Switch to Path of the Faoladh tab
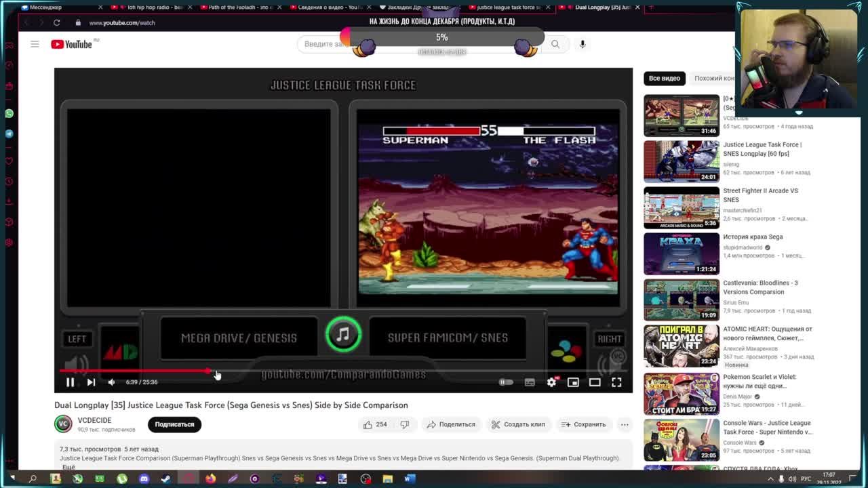 click(239, 7)
